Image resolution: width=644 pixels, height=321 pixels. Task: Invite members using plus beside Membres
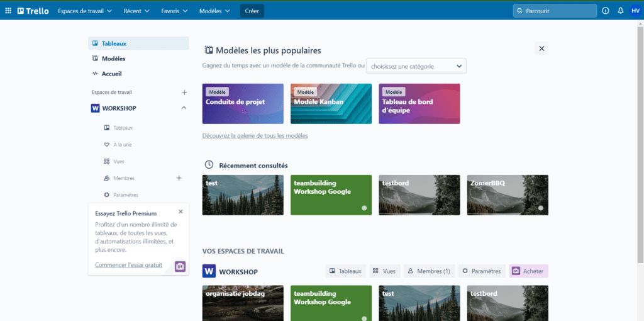coord(179,178)
